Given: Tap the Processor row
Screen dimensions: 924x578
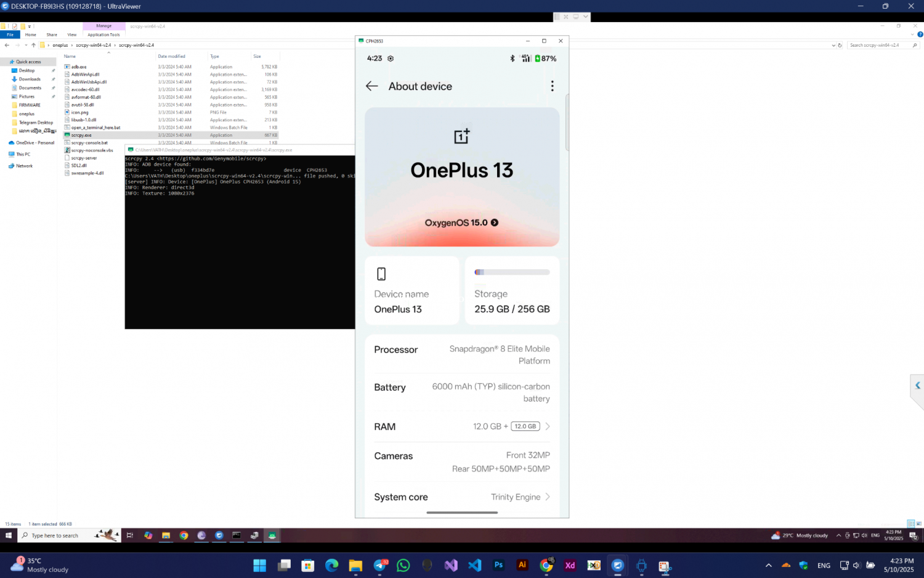Looking at the screenshot, I should point(462,355).
